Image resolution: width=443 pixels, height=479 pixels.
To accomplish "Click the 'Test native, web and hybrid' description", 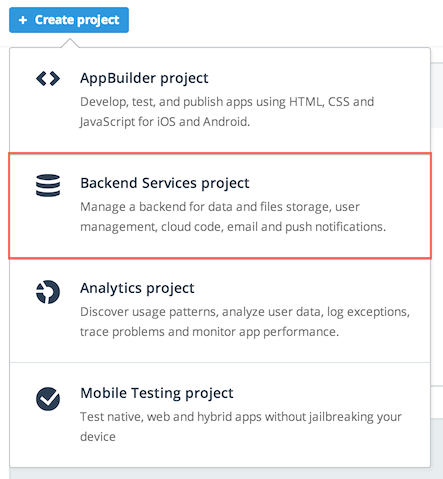I will click(x=241, y=427).
